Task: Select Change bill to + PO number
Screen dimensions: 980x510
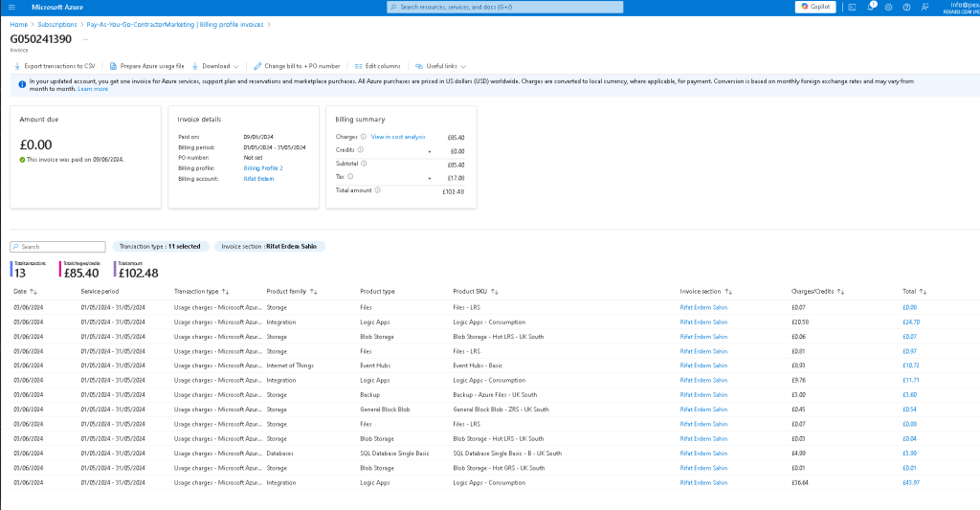Action: point(297,66)
